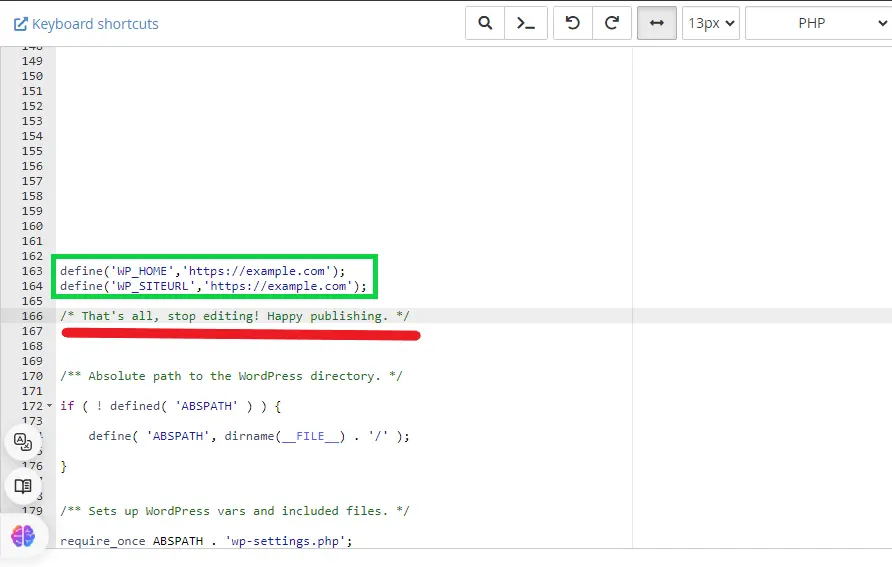This screenshot has width=892, height=567.
Task: Click line number 163 in the gutter
Action: tap(31, 271)
